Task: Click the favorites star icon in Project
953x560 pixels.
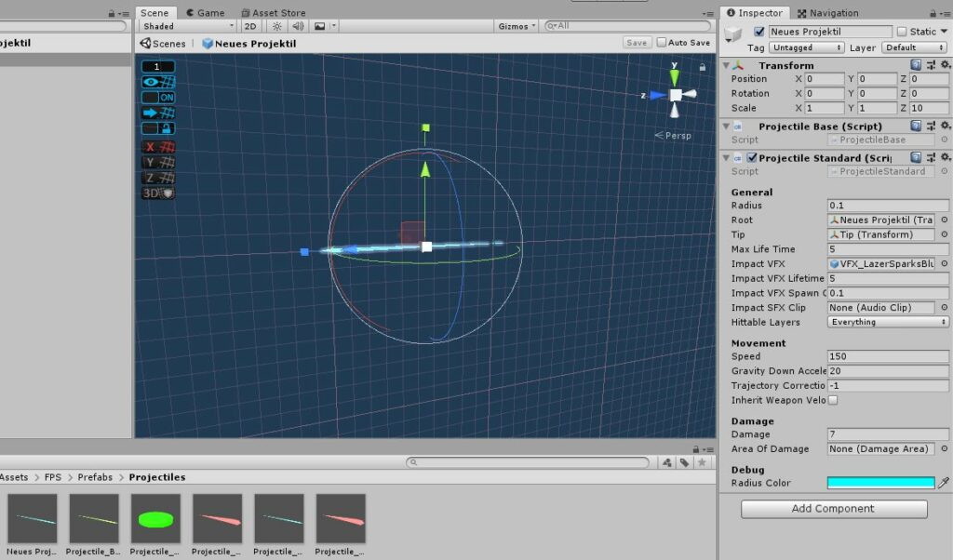Action: click(x=702, y=462)
